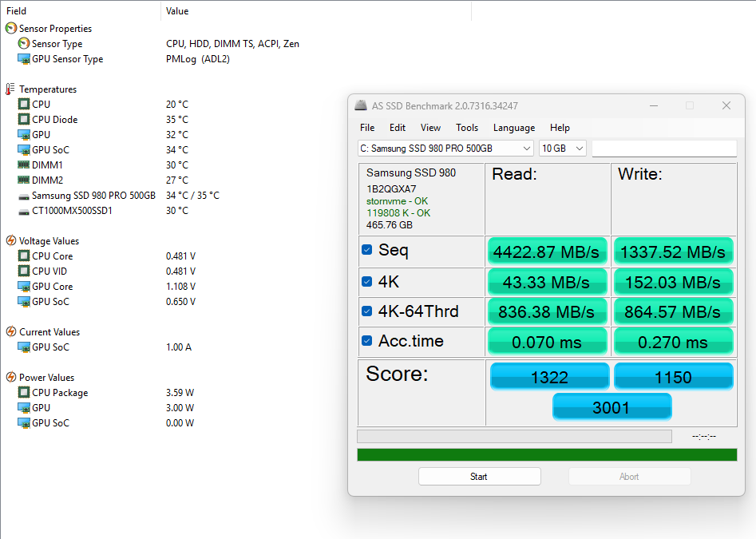Click the 34 °C / 35 °C Samsung value
Viewport: 756px width, 539px height.
tap(192, 196)
